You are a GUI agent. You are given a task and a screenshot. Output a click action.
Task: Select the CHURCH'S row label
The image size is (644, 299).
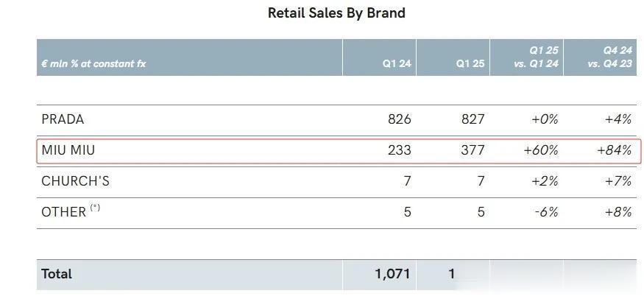[76, 181]
